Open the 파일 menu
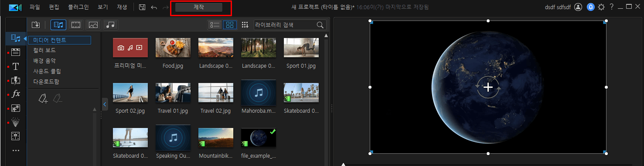This screenshot has width=644, height=166. (x=35, y=7)
